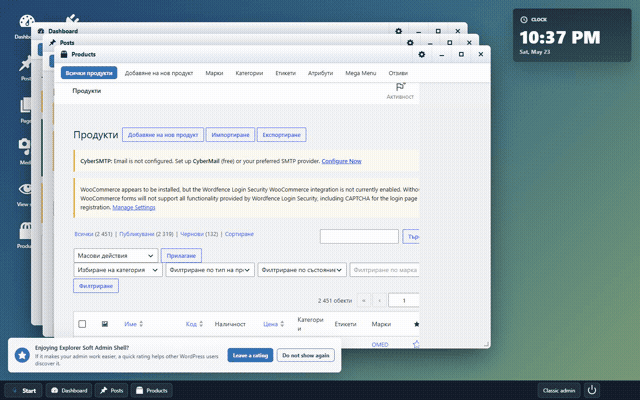
Task: Click the Products window title bag icon
Action: click(64, 54)
